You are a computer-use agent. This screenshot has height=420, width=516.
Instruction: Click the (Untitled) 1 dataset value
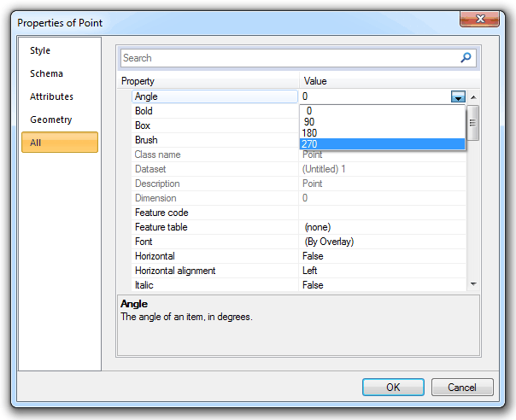pyautogui.click(x=383, y=169)
